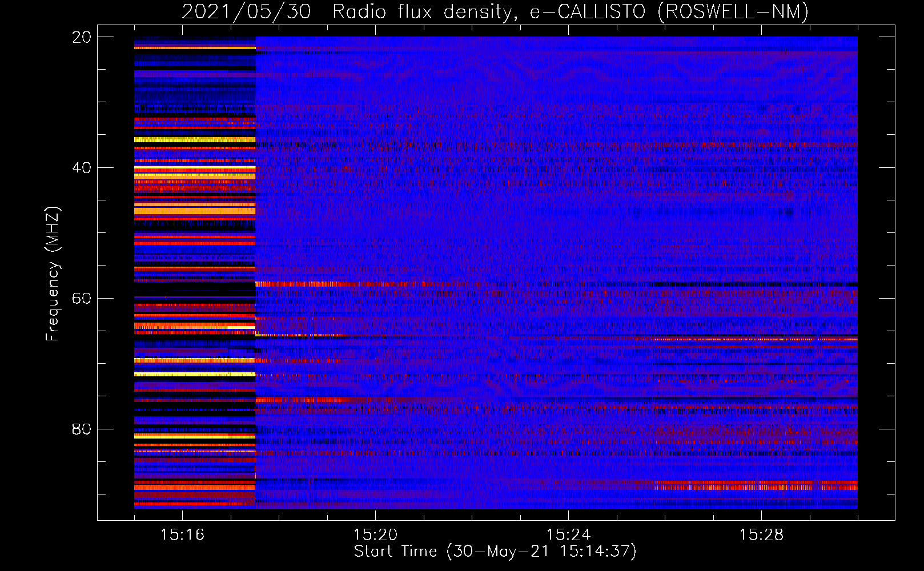924x571 pixels.
Task: Click the '15:16' time tick label
Action: coord(183,535)
